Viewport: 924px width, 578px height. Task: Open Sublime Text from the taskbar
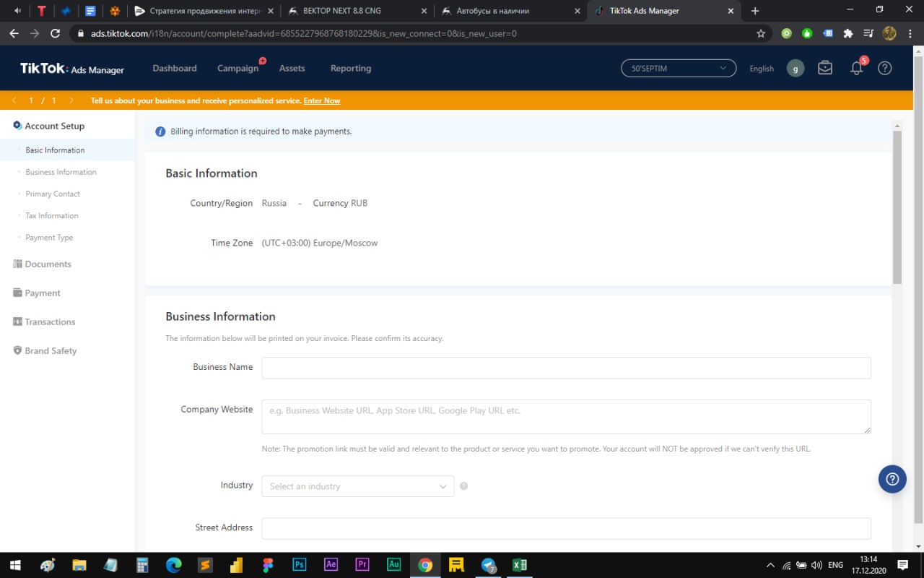pos(206,565)
